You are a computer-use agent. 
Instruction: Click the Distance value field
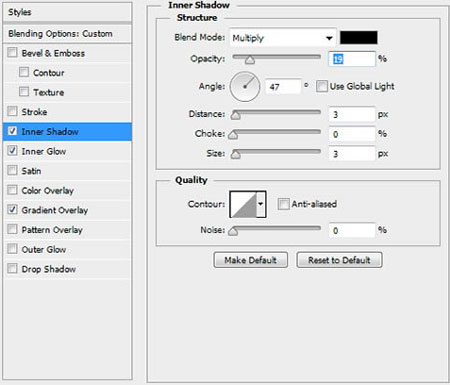(x=352, y=114)
